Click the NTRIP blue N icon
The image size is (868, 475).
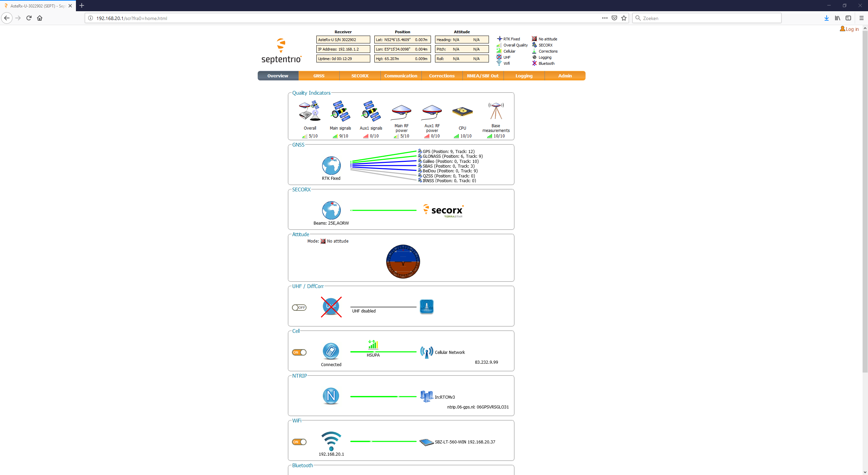point(331,396)
